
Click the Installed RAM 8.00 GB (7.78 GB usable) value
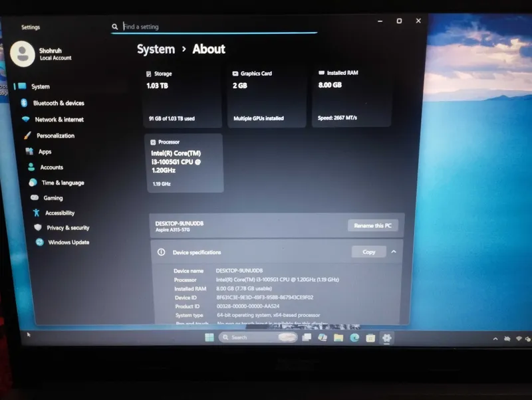coord(244,288)
